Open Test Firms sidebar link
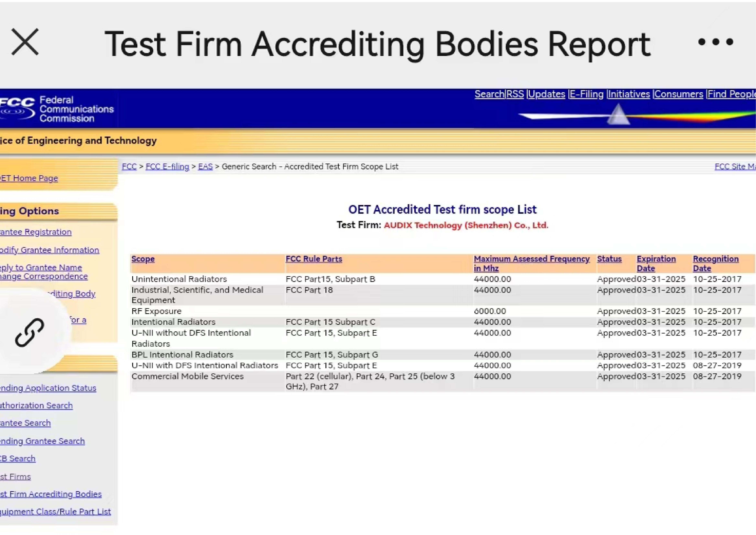 pos(15,477)
